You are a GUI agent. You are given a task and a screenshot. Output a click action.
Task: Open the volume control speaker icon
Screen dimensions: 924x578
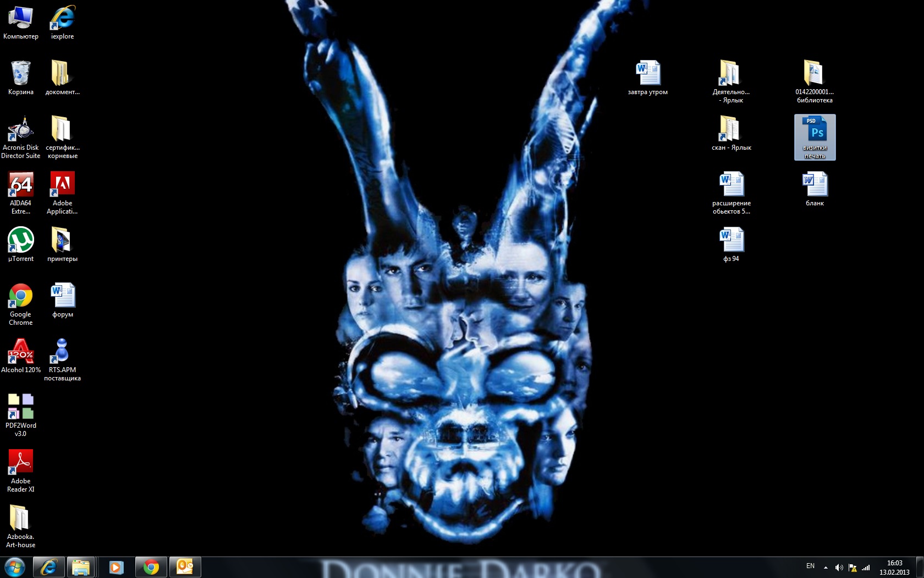839,568
